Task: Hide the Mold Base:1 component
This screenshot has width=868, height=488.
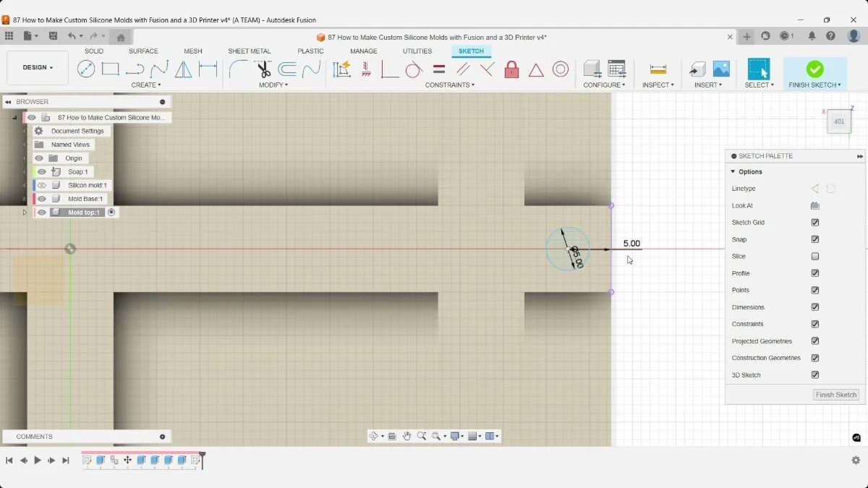Action: point(42,199)
